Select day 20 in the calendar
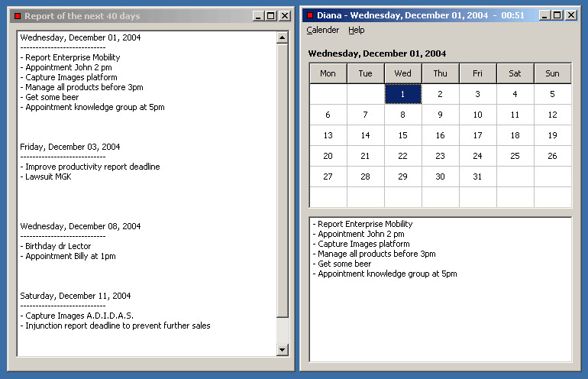This screenshot has width=588, height=379. (328, 156)
